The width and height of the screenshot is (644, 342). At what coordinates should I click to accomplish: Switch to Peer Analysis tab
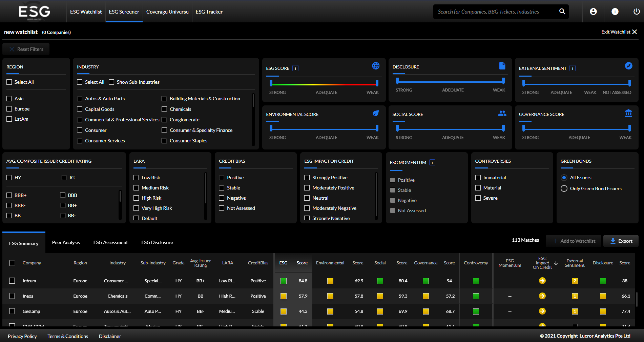pyautogui.click(x=66, y=242)
